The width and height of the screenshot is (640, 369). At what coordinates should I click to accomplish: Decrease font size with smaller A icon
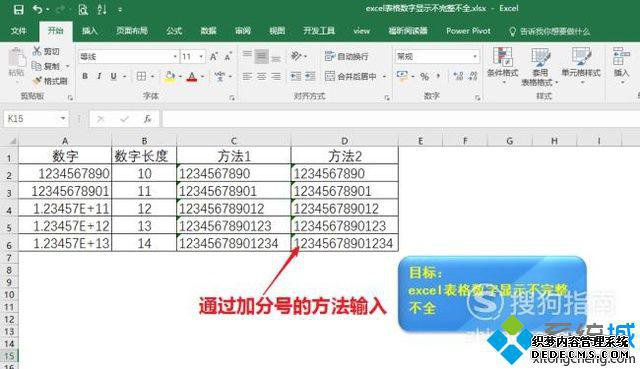(x=228, y=56)
